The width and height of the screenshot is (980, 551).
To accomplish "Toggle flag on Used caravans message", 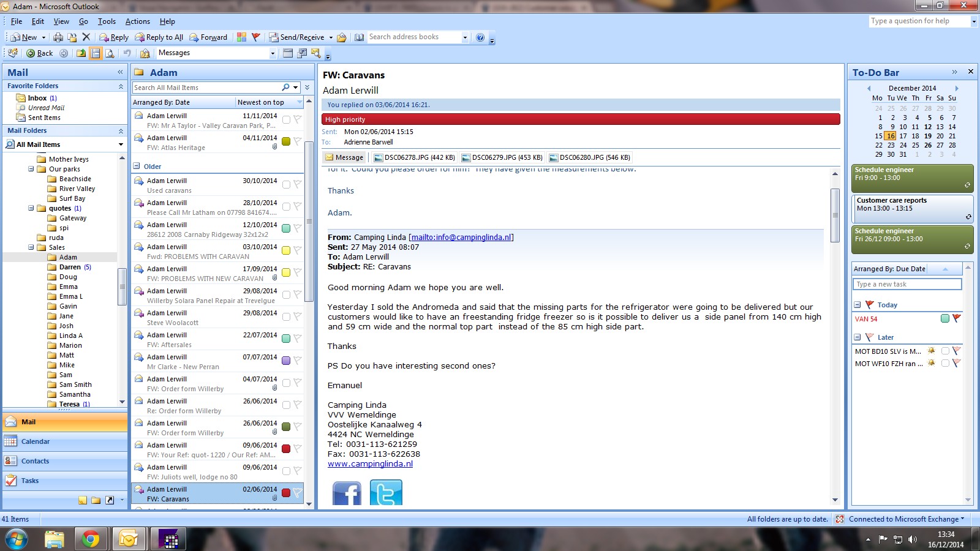I will (297, 184).
